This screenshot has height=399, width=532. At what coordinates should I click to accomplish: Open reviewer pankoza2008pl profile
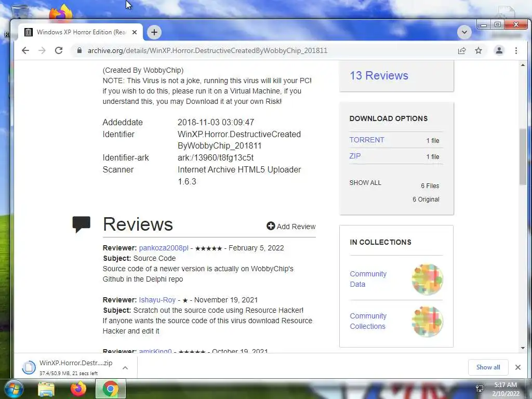click(x=164, y=248)
